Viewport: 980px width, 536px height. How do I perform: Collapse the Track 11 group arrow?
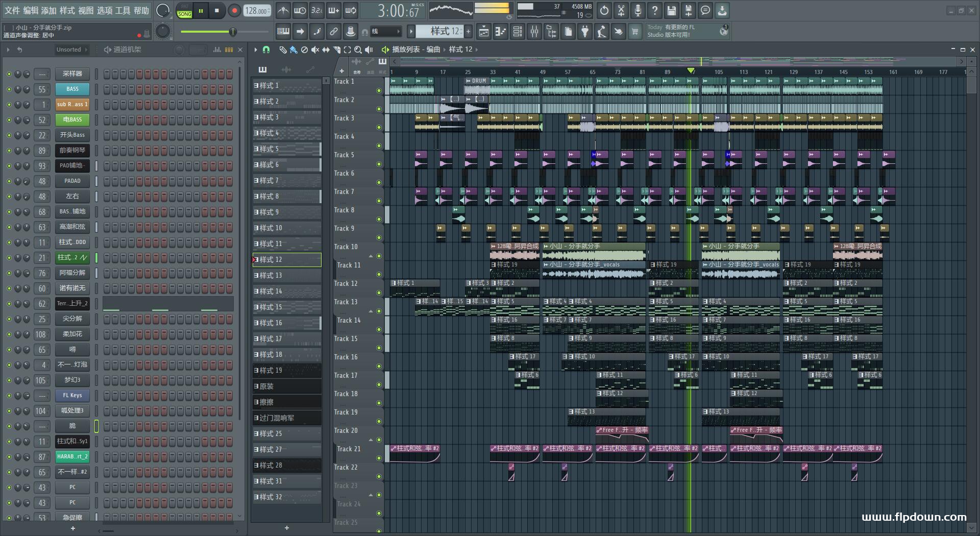tap(371, 256)
